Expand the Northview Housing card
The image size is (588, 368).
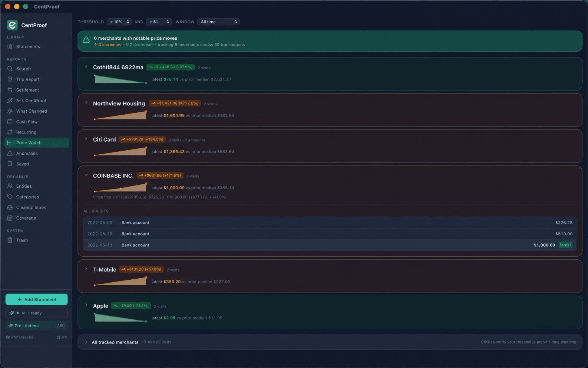click(x=86, y=103)
